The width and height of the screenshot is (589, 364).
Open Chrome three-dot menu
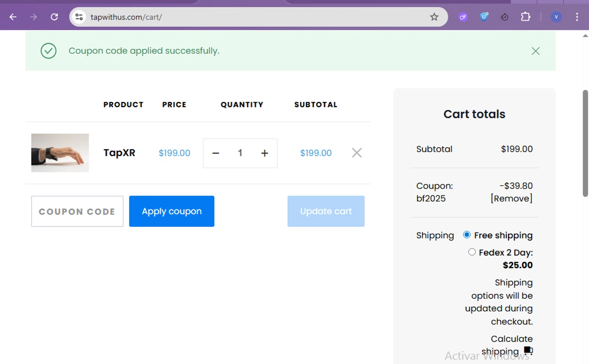coord(577,17)
